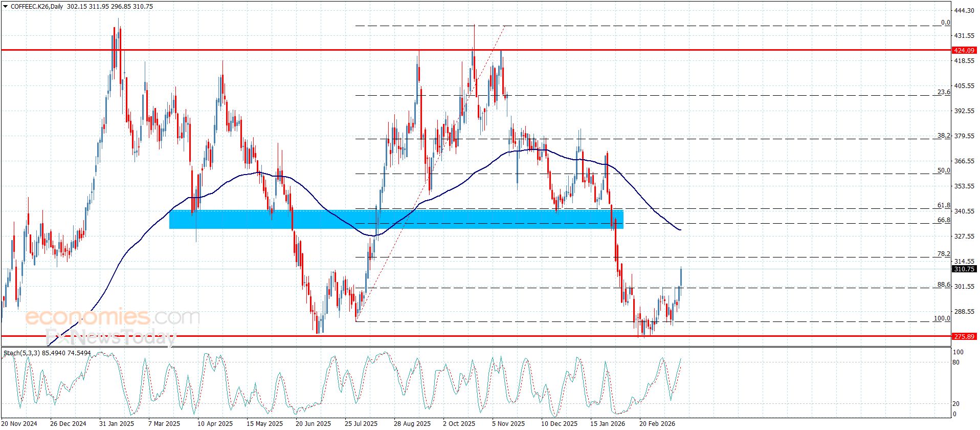Image resolution: width=980 pixels, height=430 pixels.
Task: Click the blue rectangle support zone
Action: [x=396, y=219]
